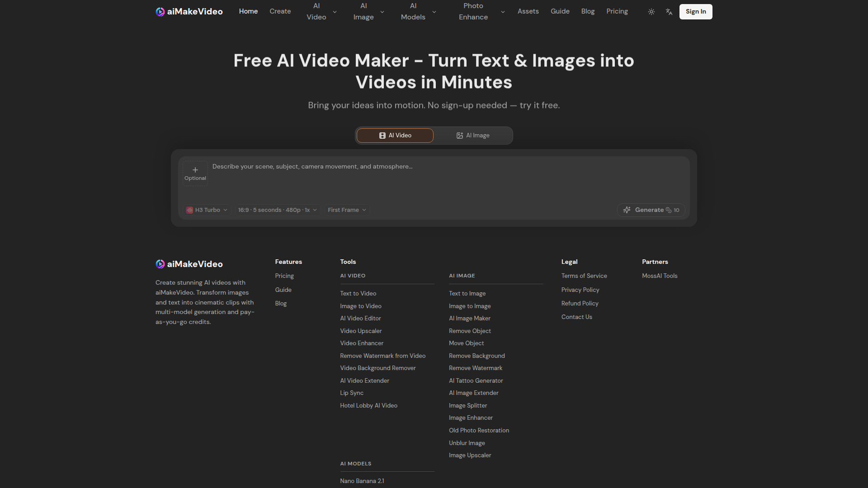Open the MossAI Tools partner link

[660, 276]
